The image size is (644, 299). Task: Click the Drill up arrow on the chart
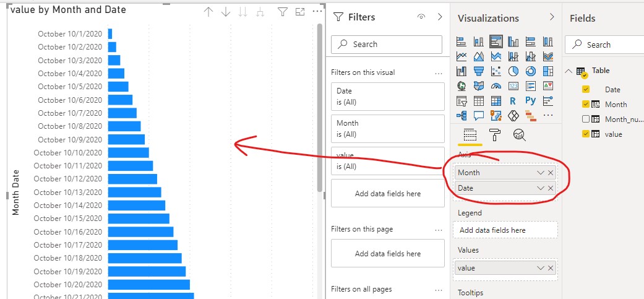click(x=208, y=12)
